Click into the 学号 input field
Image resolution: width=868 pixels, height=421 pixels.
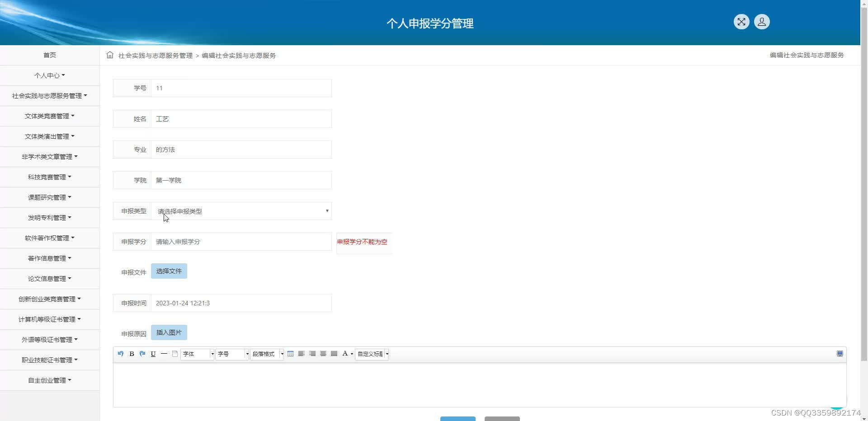click(x=241, y=88)
